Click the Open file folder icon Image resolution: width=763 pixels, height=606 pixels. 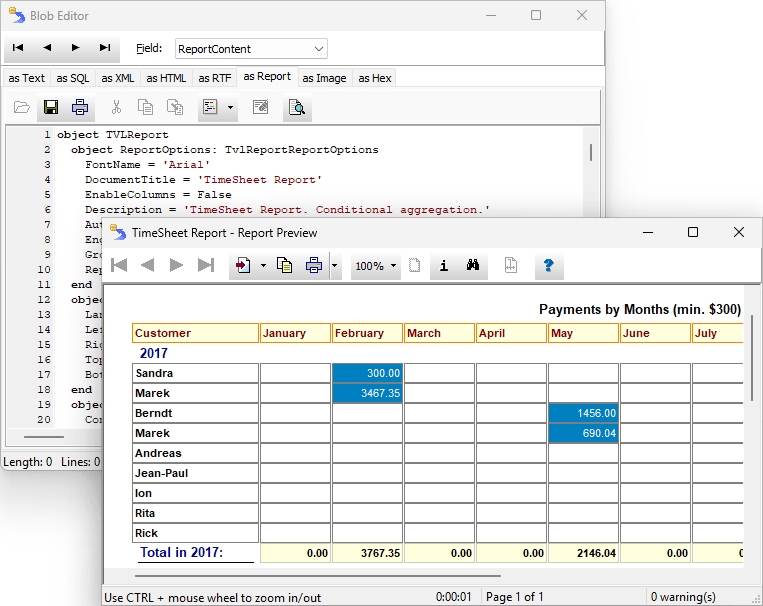click(22, 107)
